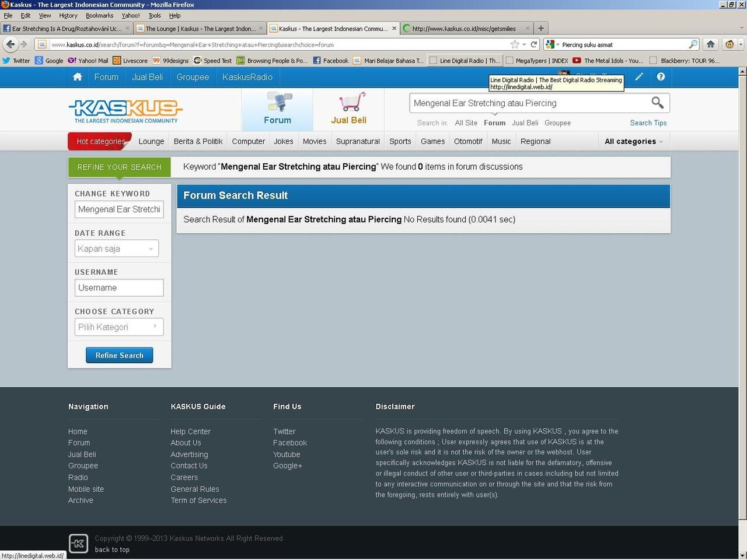Open Term of Services footer link
The height and width of the screenshot is (560, 747).
198,501
